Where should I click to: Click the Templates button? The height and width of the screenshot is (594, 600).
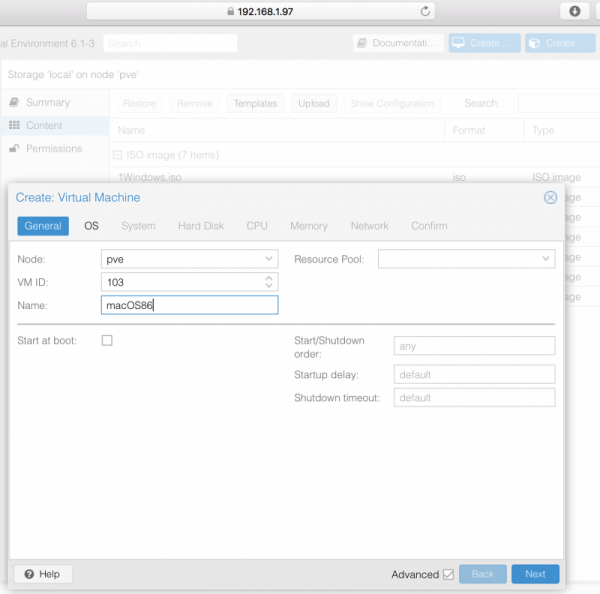[x=255, y=103]
